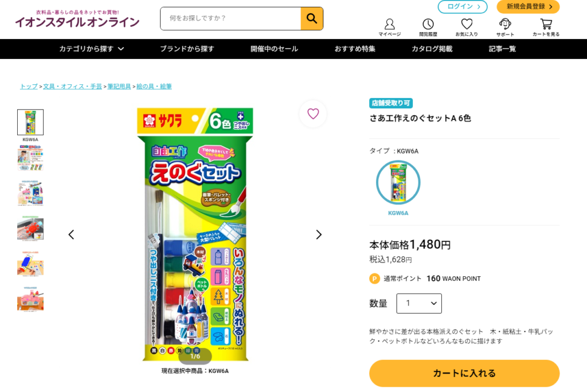The width and height of the screenshot is (587, 392).
Task: Open 開催中のセール menu item
Action: pos(274,49)
